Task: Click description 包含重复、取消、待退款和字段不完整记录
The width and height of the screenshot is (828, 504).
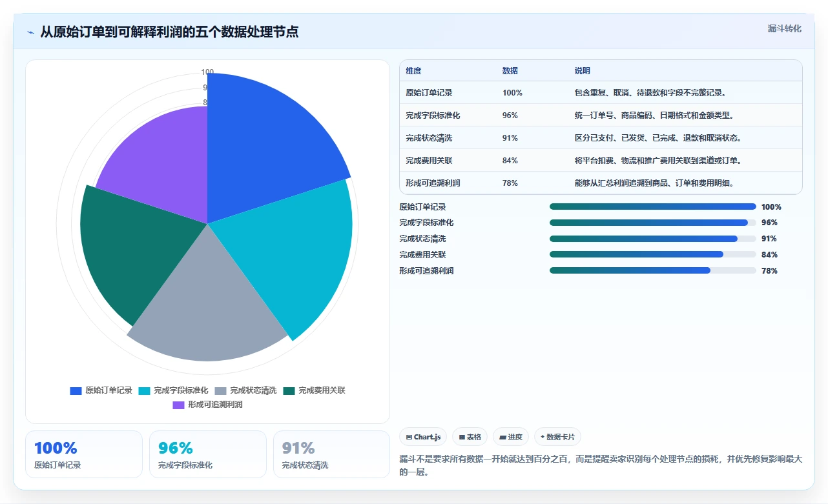Action: (x=652, y=93)
